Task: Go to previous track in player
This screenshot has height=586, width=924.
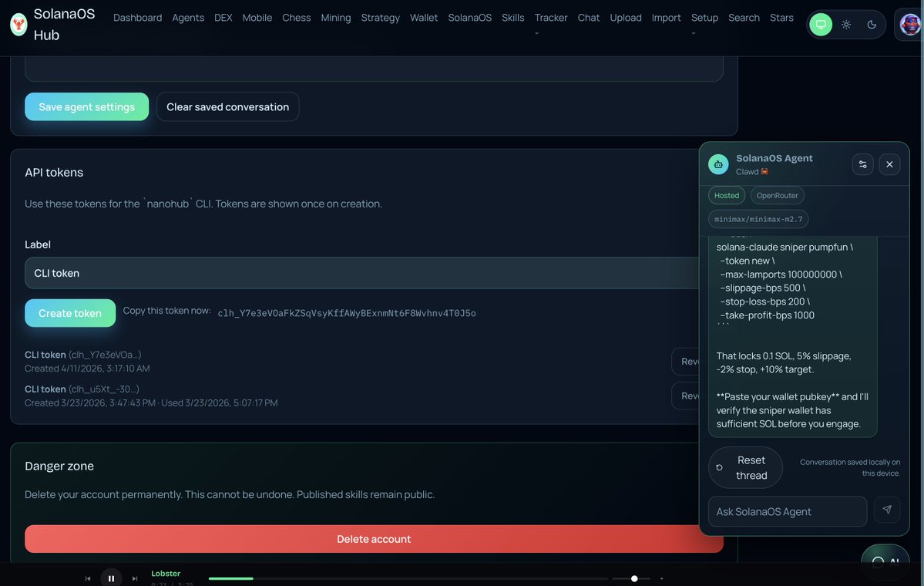Action: [x=88, y=578]
